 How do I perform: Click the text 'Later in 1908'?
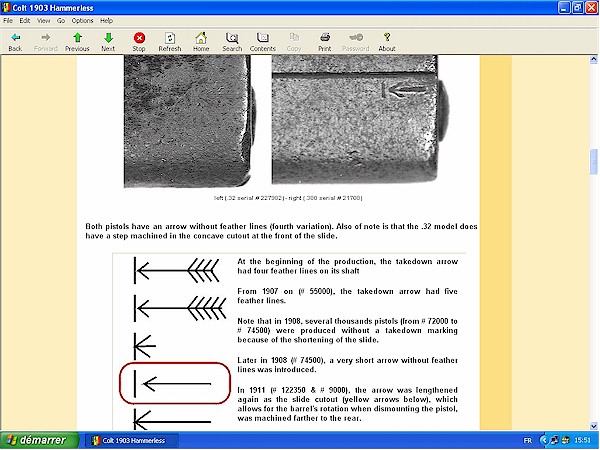[347, 365]
